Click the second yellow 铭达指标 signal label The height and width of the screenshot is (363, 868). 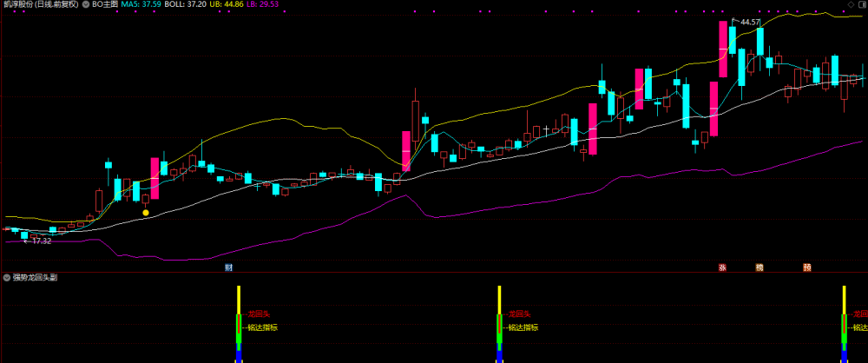point(523,327)
